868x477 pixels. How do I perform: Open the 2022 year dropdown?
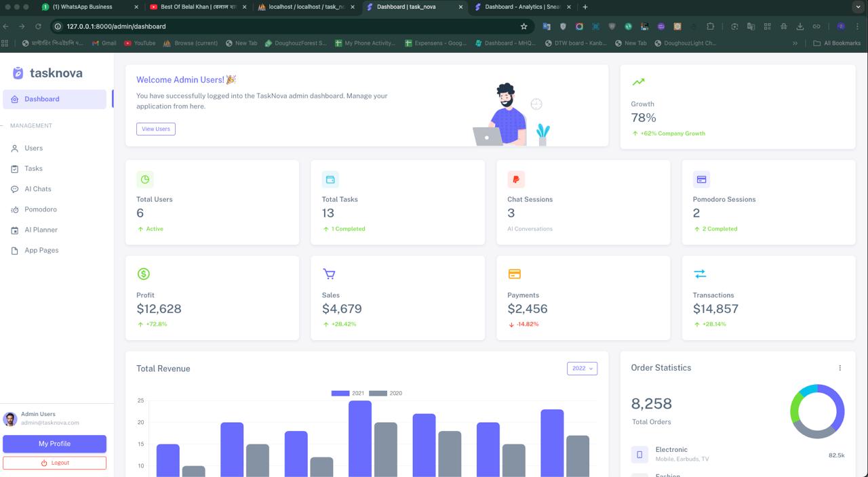pos(582,369)
